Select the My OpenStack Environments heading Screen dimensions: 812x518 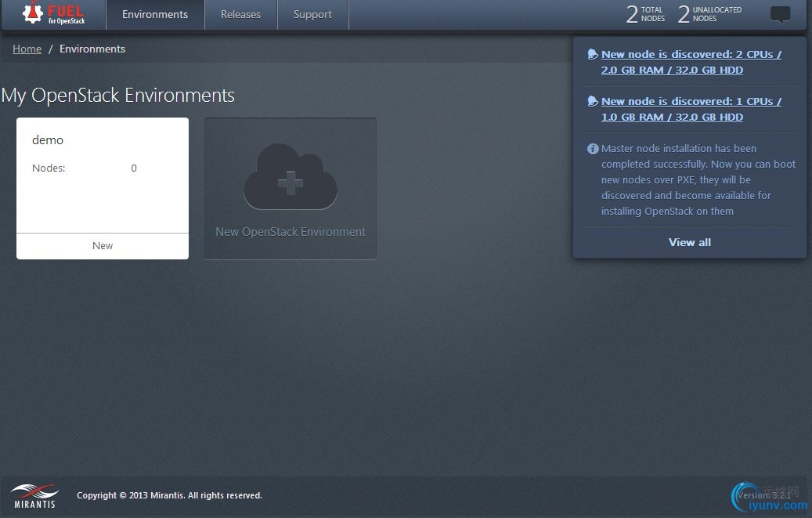point(118,96)
